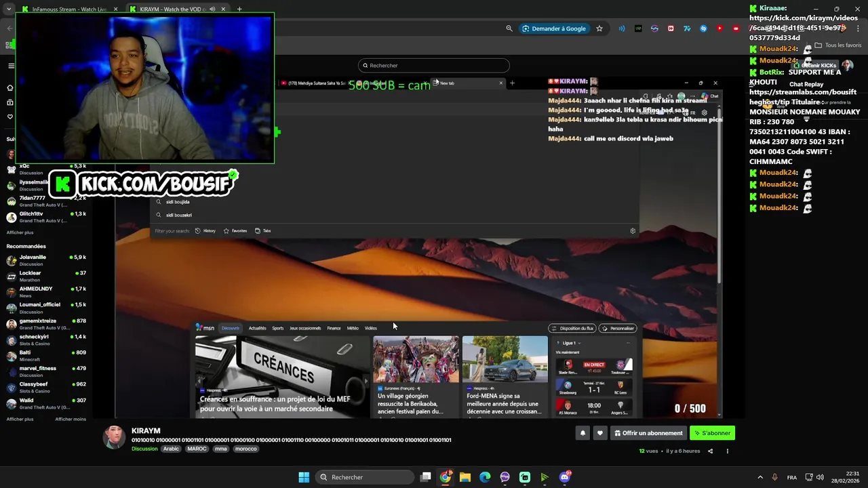Click the MAROC tag
The image size is (868, 488).
coord(197,449)
